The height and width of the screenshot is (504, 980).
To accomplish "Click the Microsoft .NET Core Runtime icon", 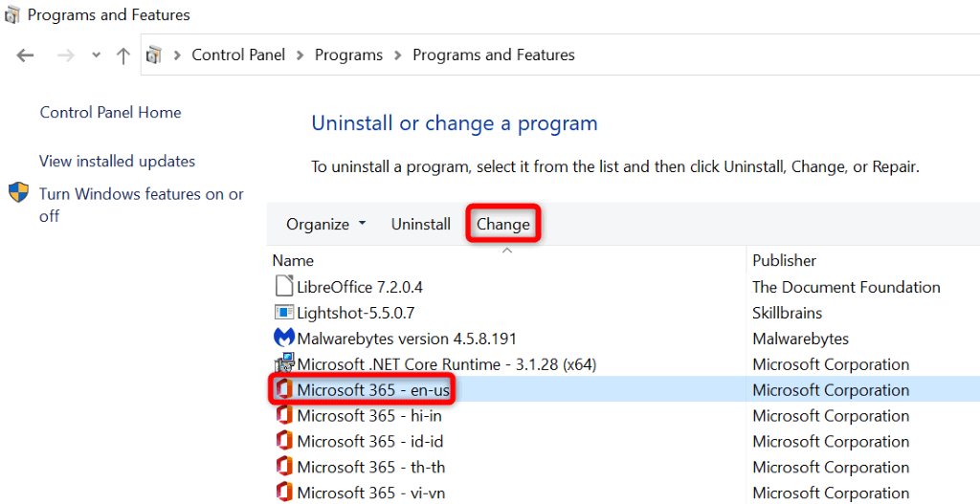I will tap(283, 364).
